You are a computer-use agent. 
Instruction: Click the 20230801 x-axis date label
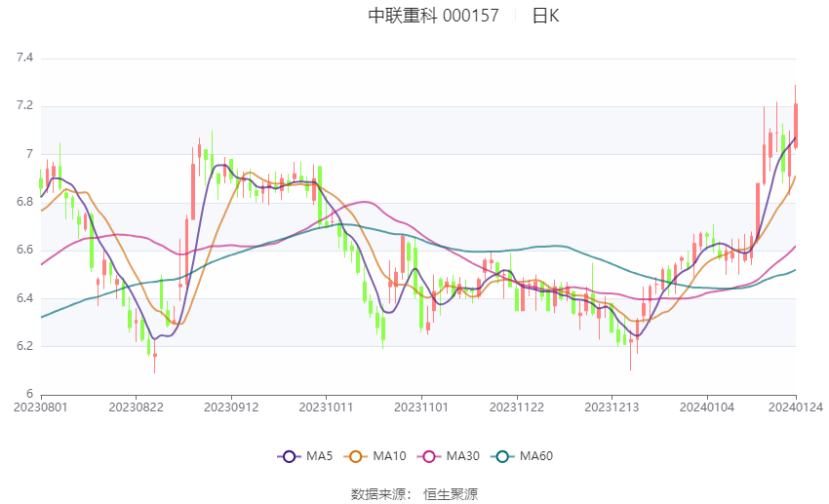41,407
